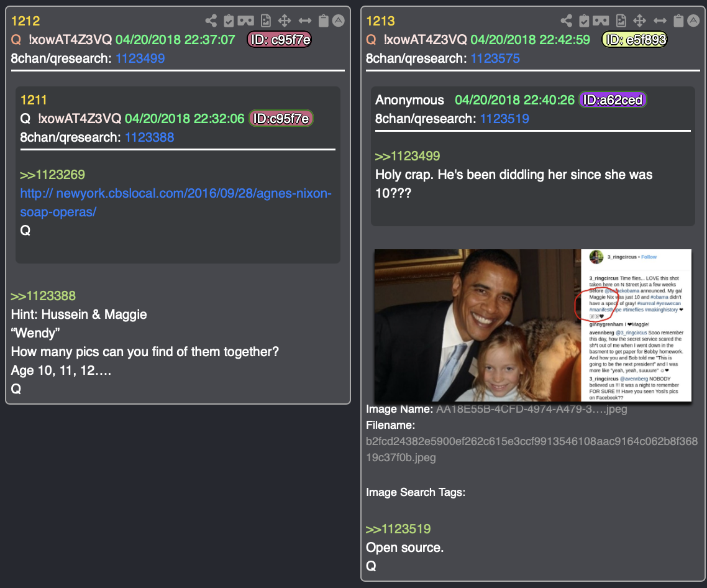The image size is (707, 588).
Task: Follow the >>1123519 reply reference
Action: (398, 529)
